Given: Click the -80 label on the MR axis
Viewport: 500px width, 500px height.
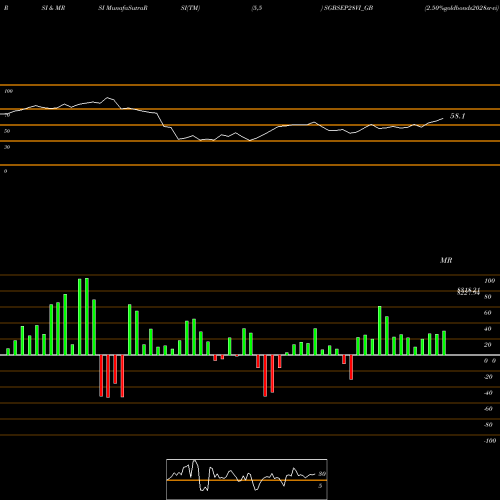Looking at the screenshot, I should click(488, 425).
